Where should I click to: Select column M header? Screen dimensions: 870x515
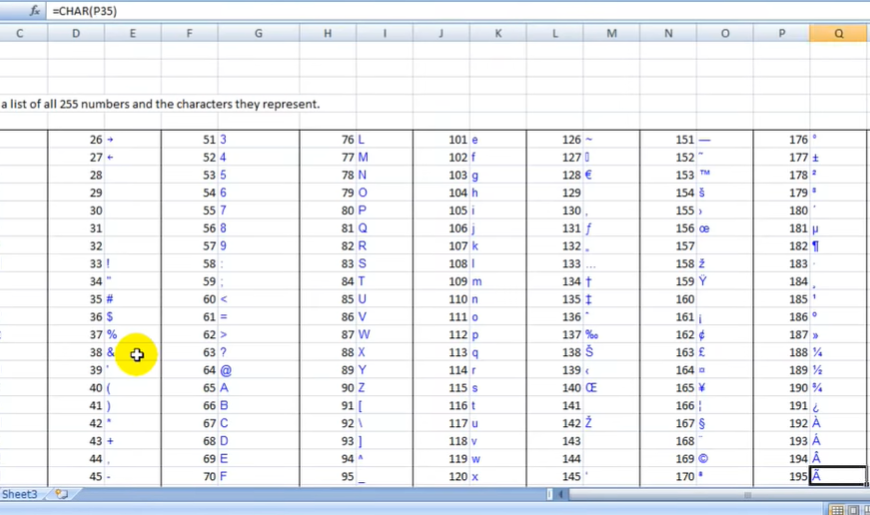click(611, 33)
